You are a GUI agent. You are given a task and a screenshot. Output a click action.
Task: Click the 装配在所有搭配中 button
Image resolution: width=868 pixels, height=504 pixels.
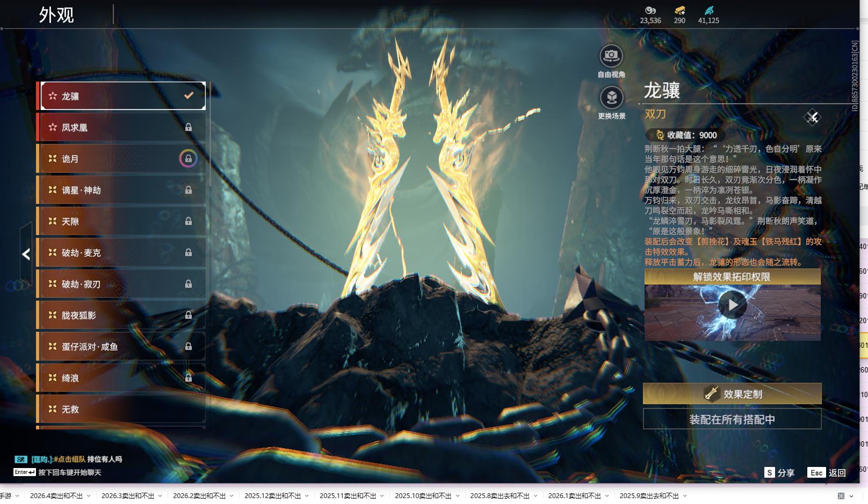click(732, 419)
